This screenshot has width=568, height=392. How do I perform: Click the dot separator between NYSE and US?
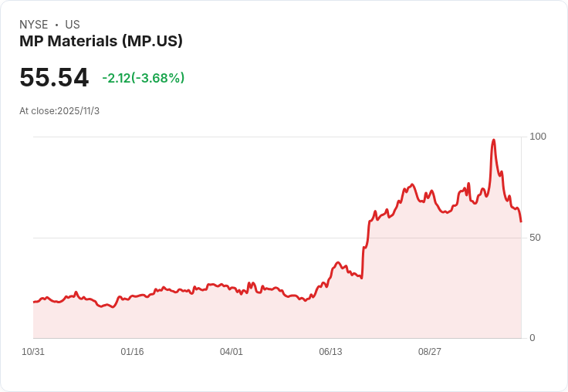(x=56, y=25)
